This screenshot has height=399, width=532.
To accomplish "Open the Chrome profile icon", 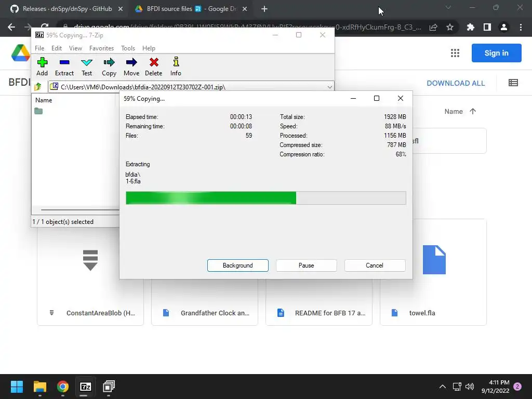I will coord(504,27).
